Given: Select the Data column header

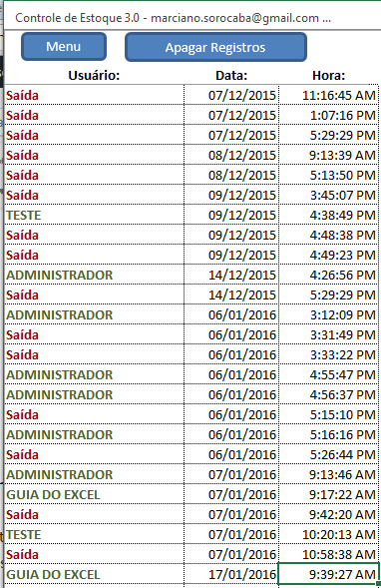Looking at the screenshot, I should [x=231, y=76].
